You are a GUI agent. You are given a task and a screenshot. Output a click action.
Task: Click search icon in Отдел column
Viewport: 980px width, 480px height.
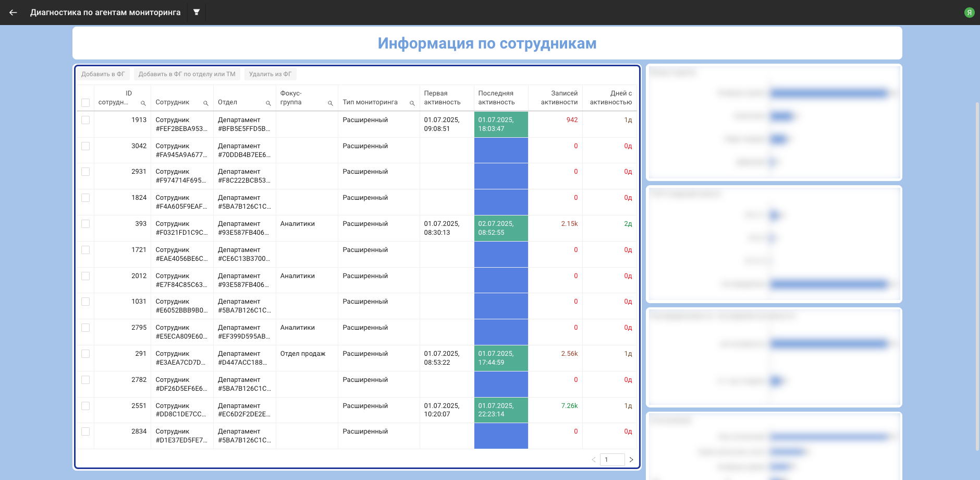point(268,103)
